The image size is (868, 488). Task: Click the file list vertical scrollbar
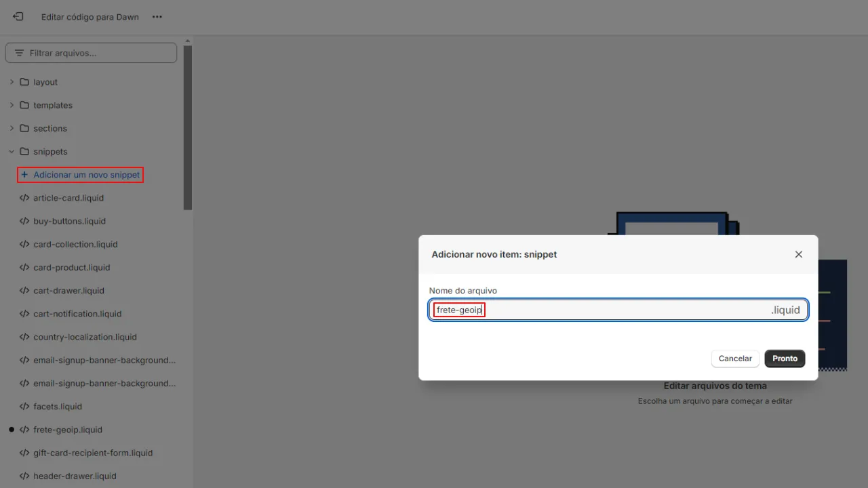(x=188, y=128)
